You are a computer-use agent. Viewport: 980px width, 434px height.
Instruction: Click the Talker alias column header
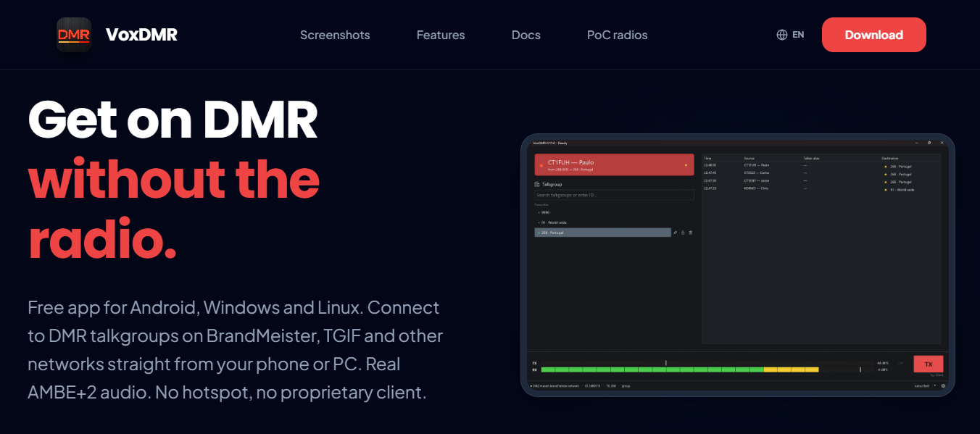(811, 158)
